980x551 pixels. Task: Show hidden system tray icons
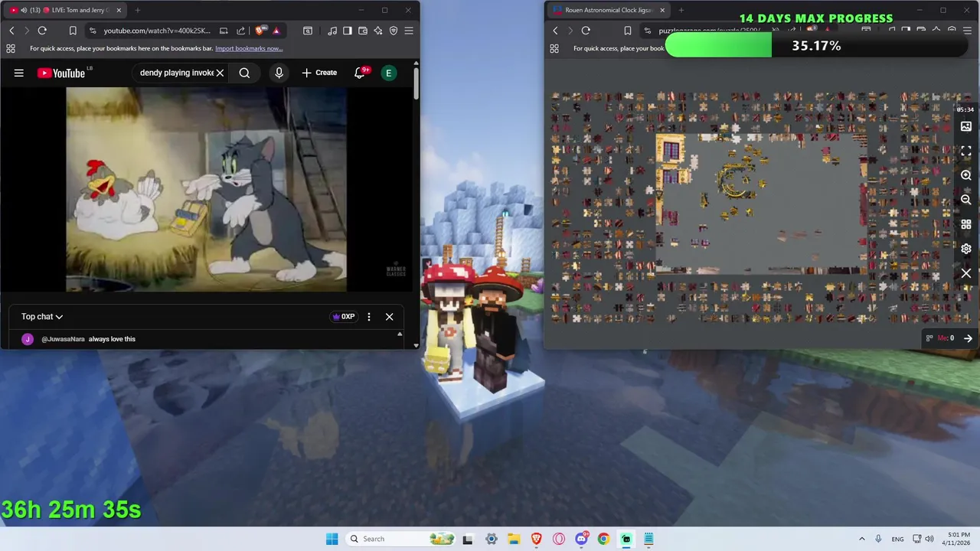(861, 539)
